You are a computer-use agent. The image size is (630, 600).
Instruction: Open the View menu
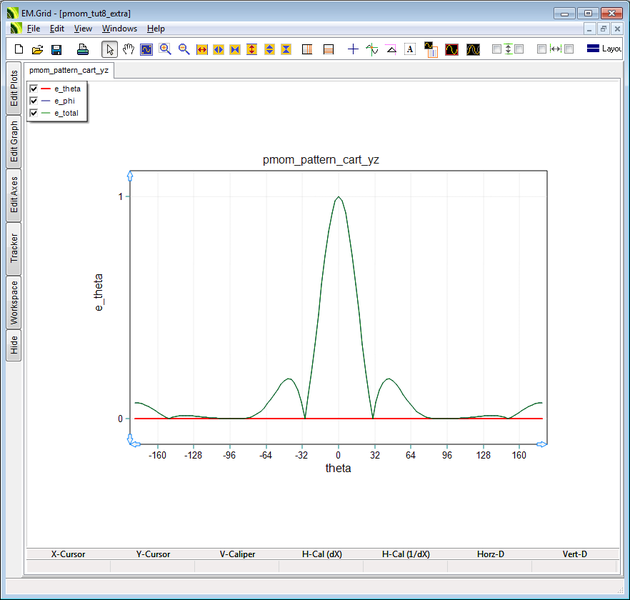[84, 29]
